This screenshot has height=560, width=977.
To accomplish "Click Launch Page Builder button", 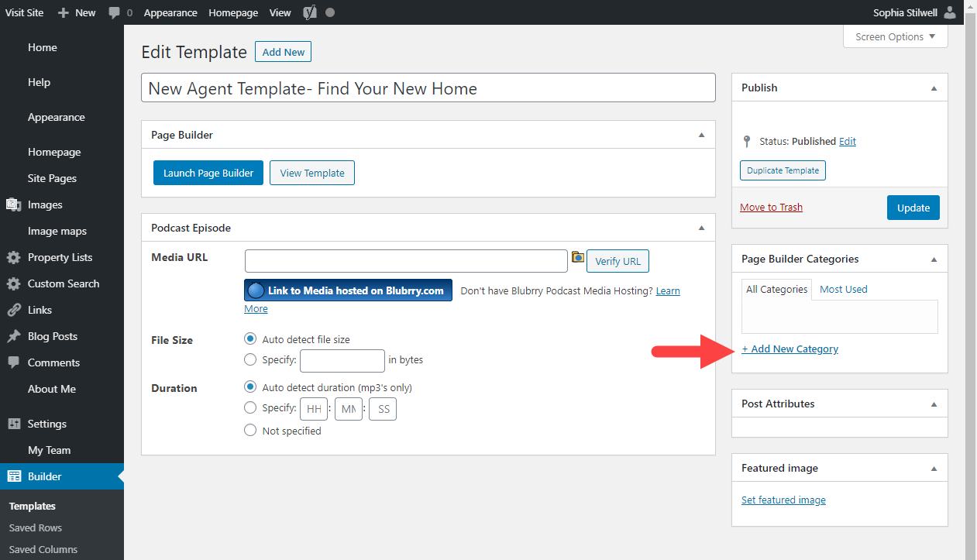I will pos(208,173).
